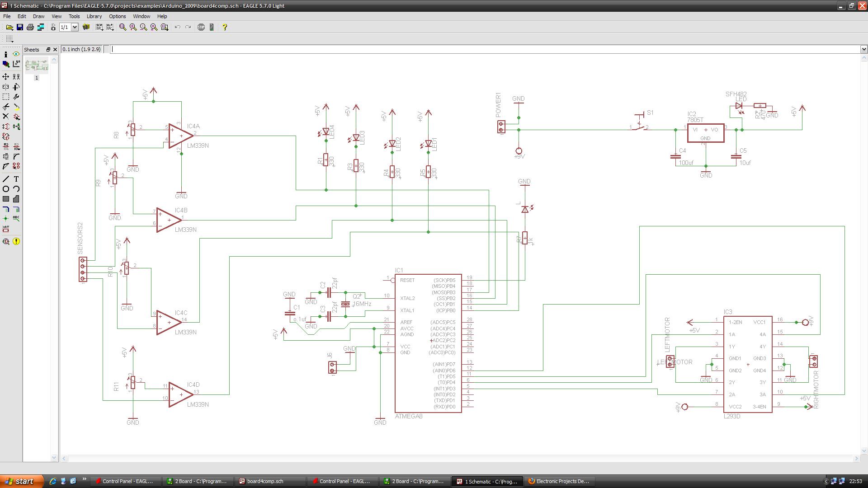Run a script with SCR icon

tap(99, 27)
